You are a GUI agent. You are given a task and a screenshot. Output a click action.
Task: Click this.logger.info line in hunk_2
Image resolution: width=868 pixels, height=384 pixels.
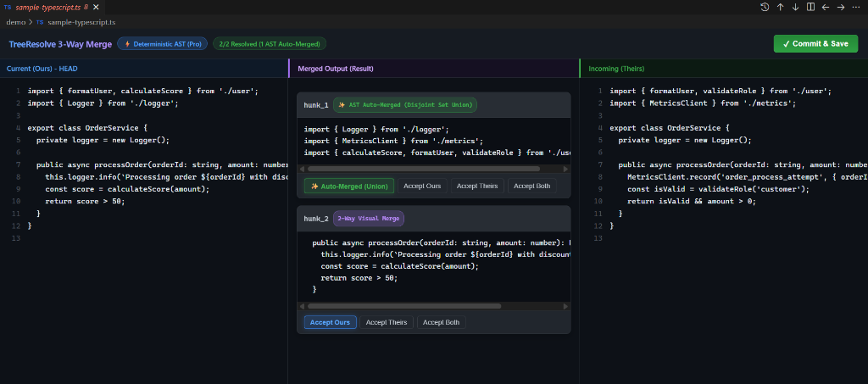pos(446,254)
